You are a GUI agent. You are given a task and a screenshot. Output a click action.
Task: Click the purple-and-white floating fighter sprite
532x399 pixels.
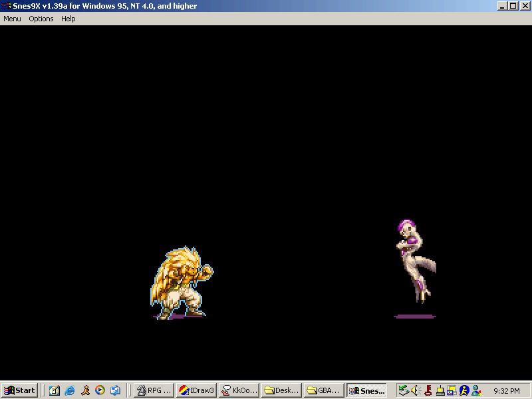(x=416, y=261)
